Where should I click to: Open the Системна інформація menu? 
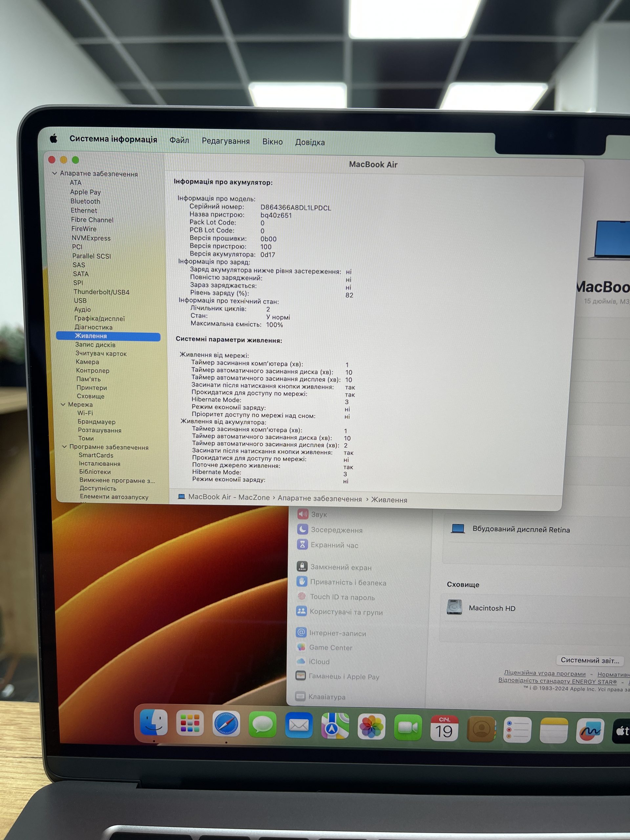(113, 139)
